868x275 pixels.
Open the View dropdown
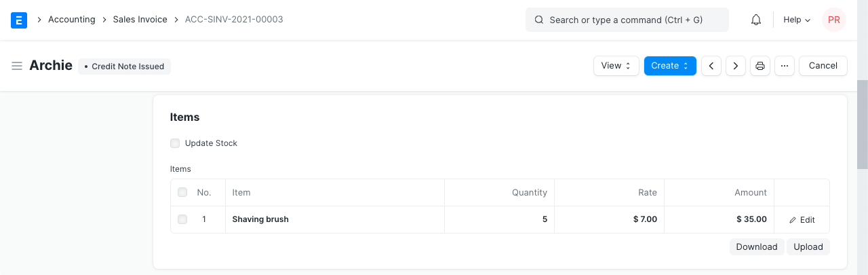[x=616, y=66]
